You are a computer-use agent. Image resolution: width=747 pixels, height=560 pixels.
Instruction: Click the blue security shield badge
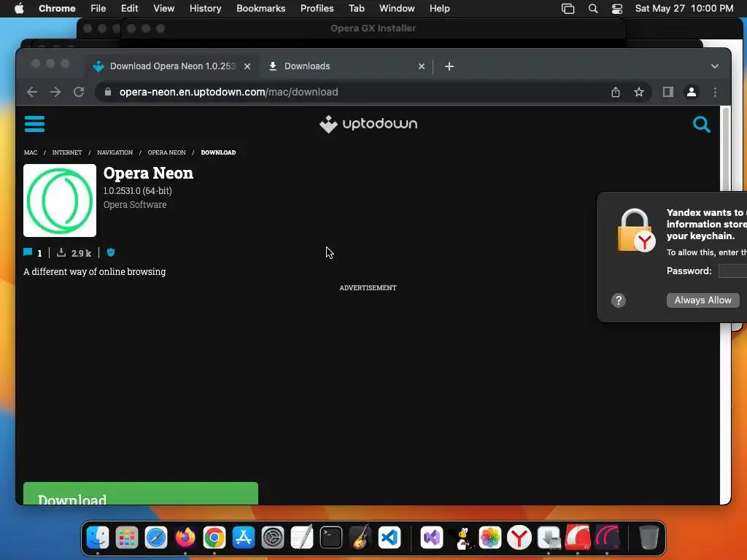point(111,252)
